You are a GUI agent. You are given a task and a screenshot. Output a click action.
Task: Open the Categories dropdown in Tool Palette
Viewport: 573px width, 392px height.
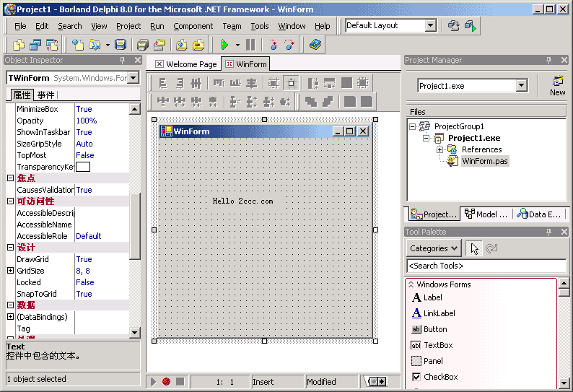434,248
